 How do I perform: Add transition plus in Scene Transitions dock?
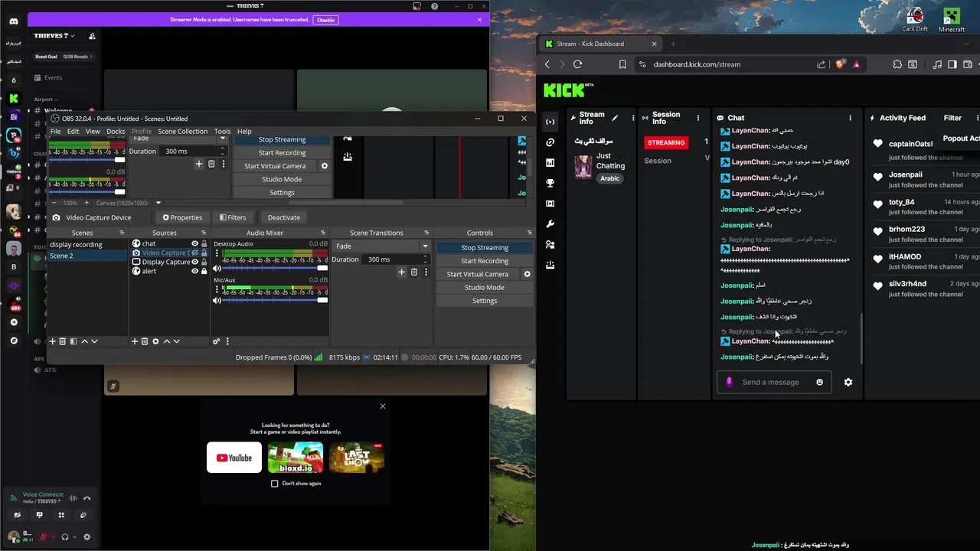pos(401,272)
